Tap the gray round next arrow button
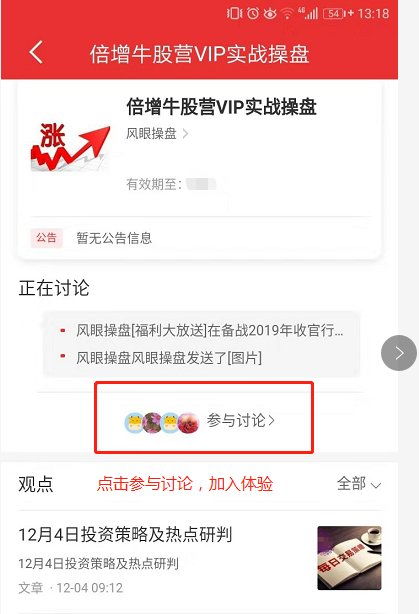The image size is (419, 614). (x=399, y=353)
